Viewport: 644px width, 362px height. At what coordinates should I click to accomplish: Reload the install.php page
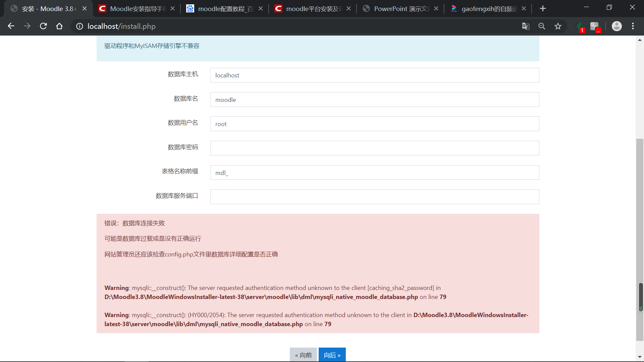43,26
